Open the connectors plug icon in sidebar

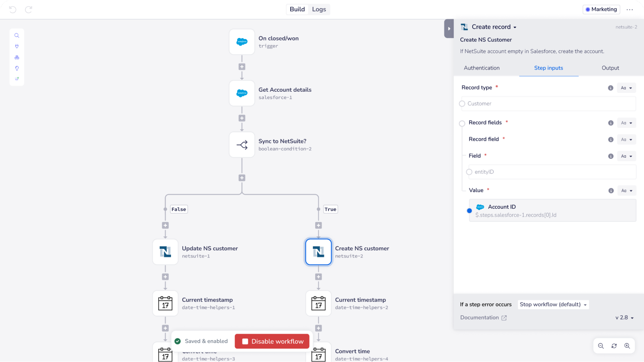click(17, 46)
